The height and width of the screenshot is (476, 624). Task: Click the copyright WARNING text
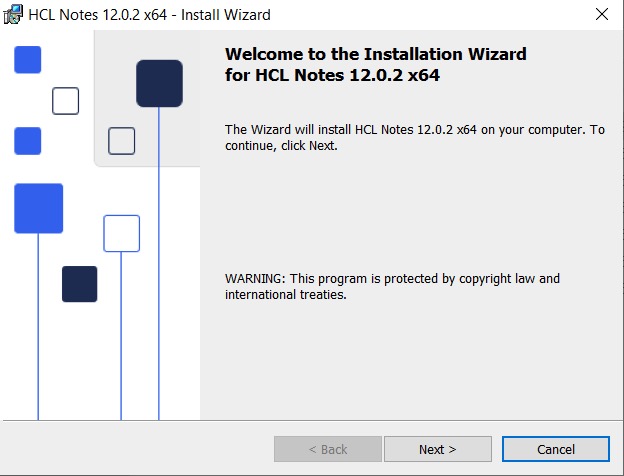coord(392,286)
